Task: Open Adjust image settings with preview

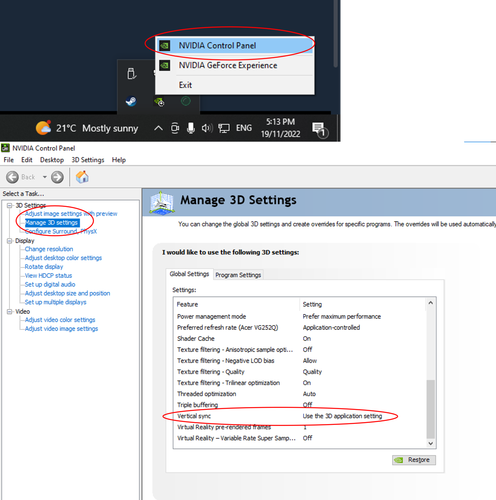Action: [71, 214]
